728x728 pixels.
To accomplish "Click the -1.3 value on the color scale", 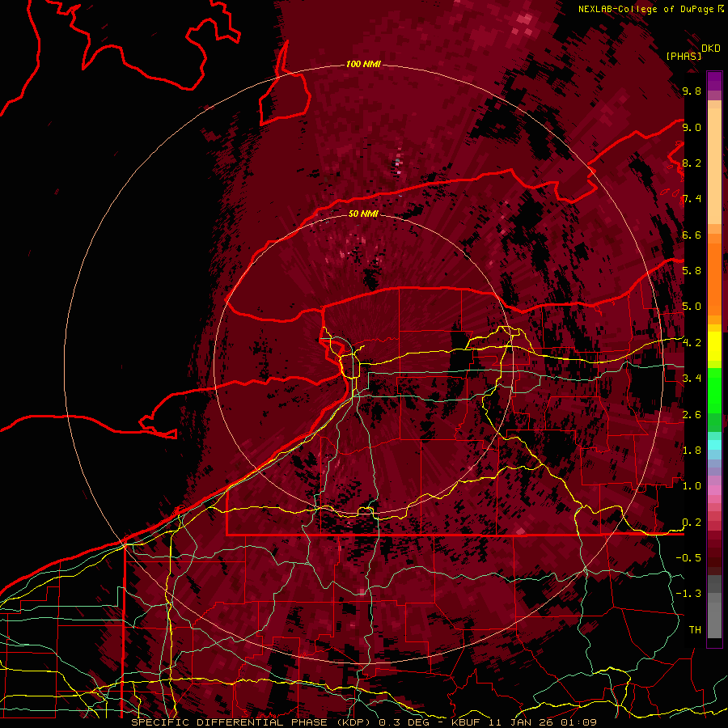I will click(688, 594).
